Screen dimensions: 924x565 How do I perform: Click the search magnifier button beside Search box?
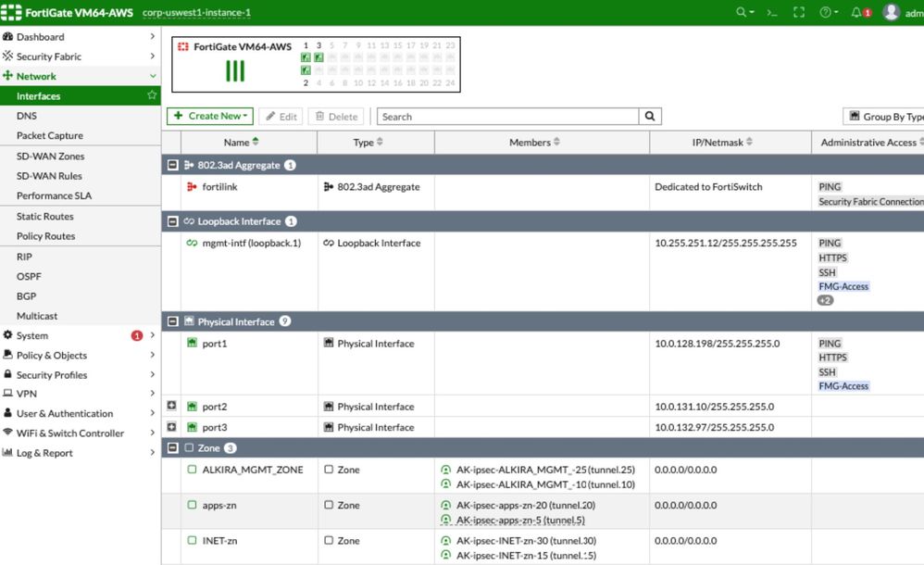coord(650,117)
